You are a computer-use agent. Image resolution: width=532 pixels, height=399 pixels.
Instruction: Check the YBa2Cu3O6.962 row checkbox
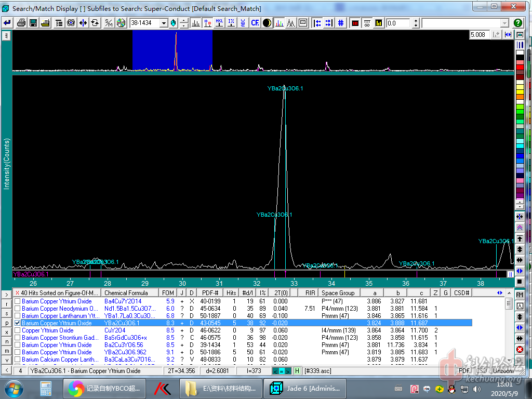pyautogui.click(x=17, y=352)
